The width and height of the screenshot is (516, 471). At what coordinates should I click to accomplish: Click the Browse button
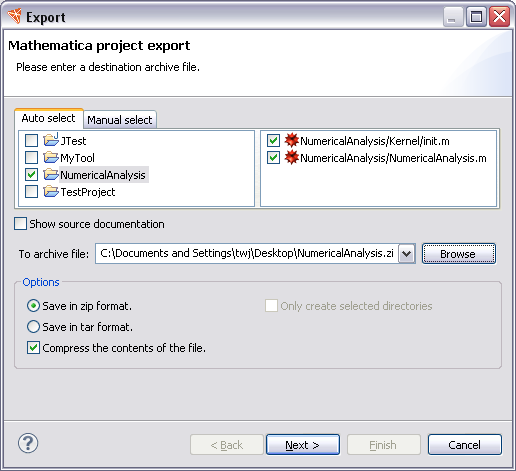(x=459, y=254)
